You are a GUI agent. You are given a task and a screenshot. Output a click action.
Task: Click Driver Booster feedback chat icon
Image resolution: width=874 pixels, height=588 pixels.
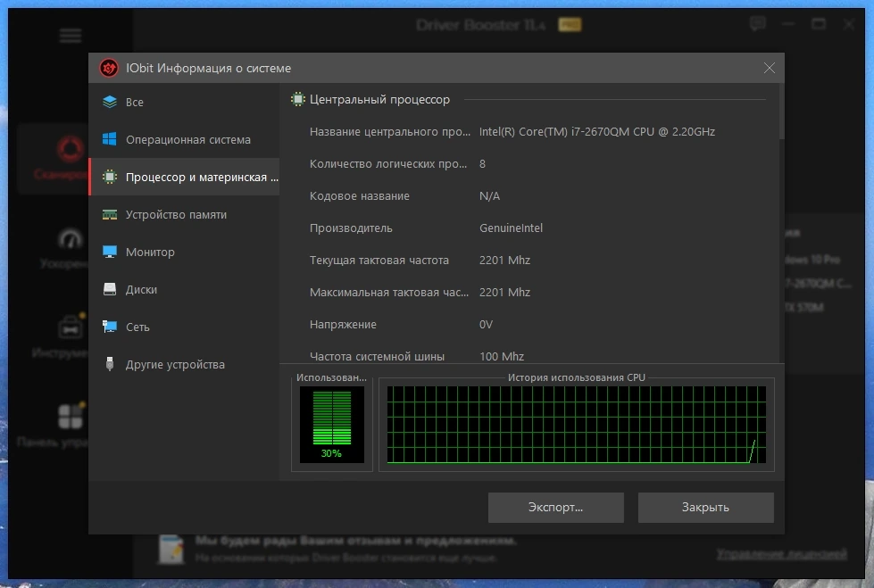coord(758,24)
